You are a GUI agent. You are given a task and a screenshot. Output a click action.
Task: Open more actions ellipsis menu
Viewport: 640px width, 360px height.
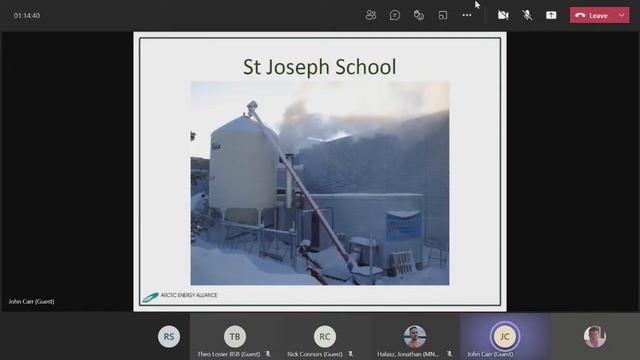pos(467,15)
